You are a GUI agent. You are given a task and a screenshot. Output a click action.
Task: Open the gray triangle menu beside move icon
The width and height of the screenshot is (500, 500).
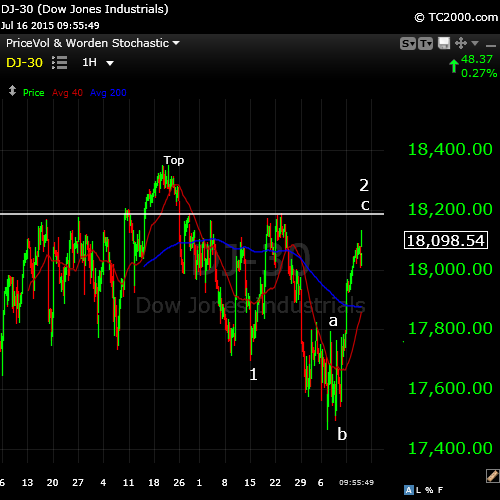(x=475, y=43)
